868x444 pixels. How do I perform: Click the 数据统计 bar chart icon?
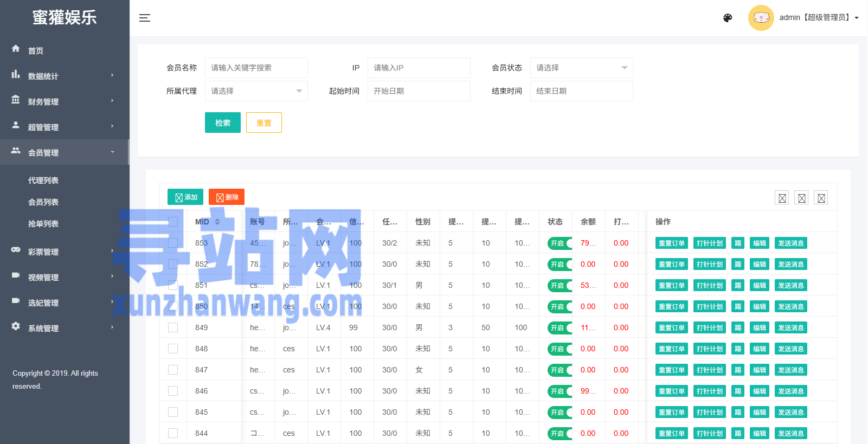16,74
